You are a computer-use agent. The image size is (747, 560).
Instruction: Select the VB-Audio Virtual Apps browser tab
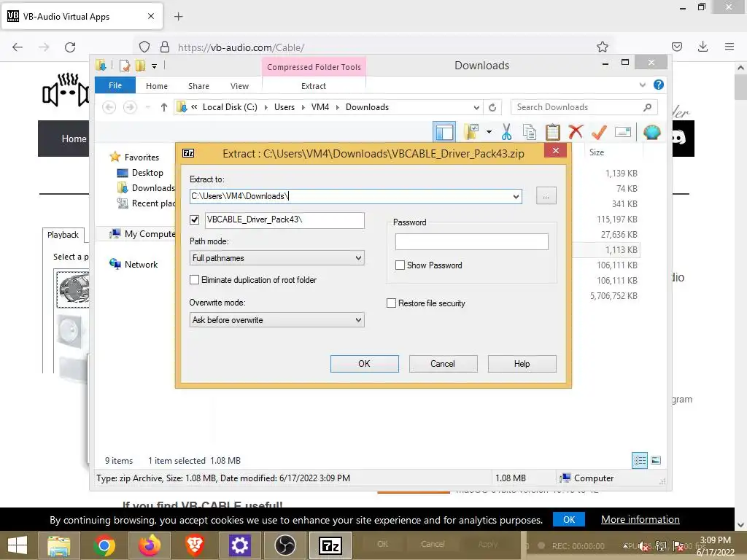click(x=82, y=16)
